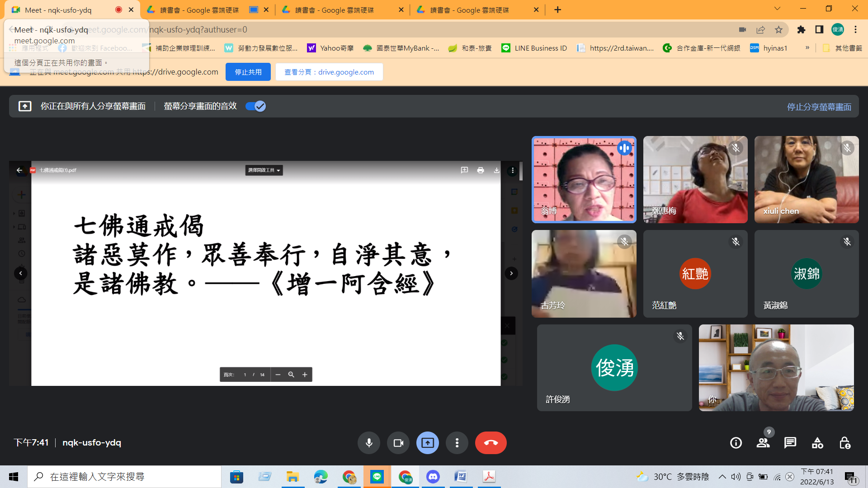Switch to the last 讀書會 Drive tab
868x488 pixels.
coord(469,10)
